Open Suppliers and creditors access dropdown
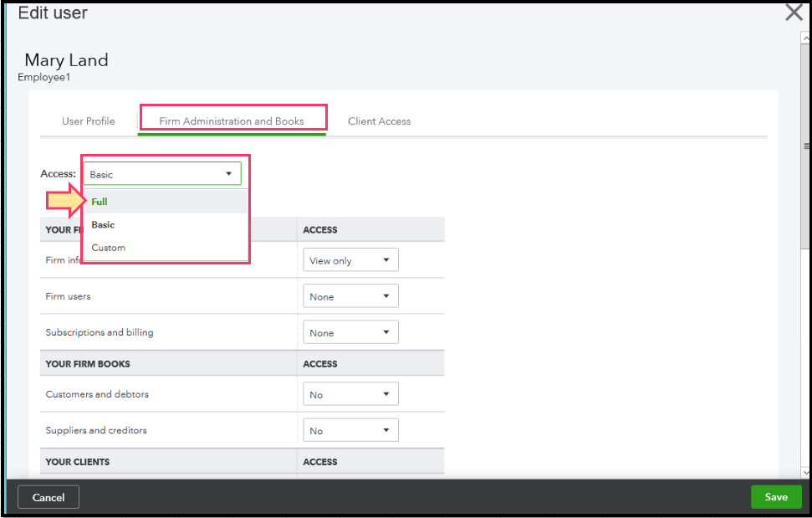Image resolution: width=812 pixels, height=518 pixels. 350,430
